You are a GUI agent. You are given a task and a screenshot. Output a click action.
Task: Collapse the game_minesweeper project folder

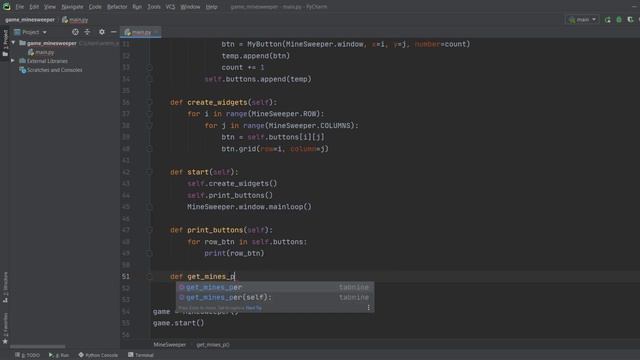click(x=13, y=43)
